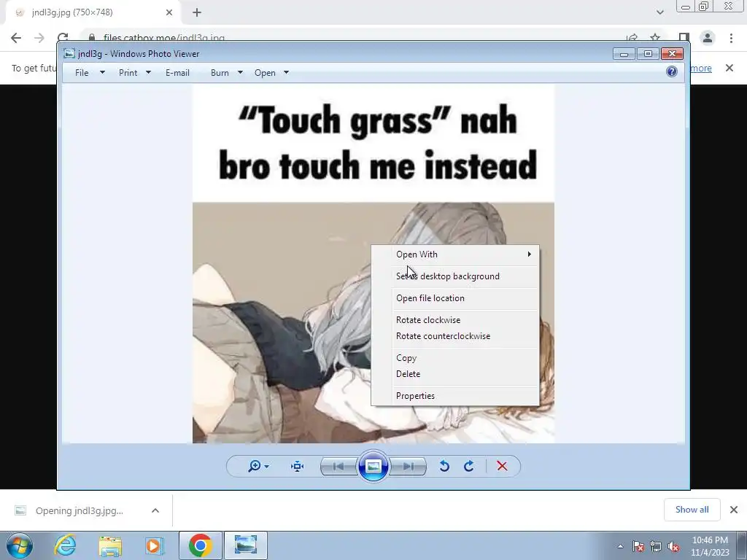This screenshot has height=560, width=747.
Task: Open Photo Viewer help icon
Action: point(672,72)
